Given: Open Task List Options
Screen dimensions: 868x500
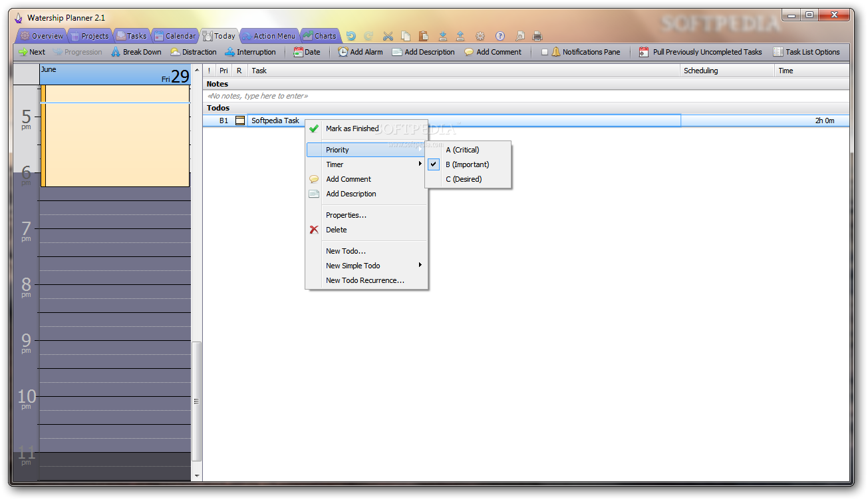Looking at the screenshot, I should click(807, 52).
